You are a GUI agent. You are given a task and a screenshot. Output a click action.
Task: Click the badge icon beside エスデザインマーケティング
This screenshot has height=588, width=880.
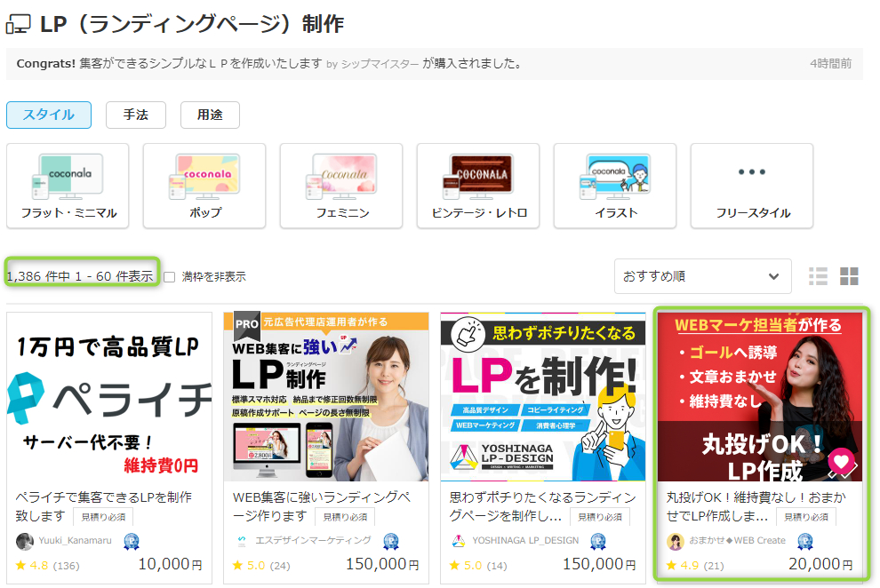click(x=391, y=542)
